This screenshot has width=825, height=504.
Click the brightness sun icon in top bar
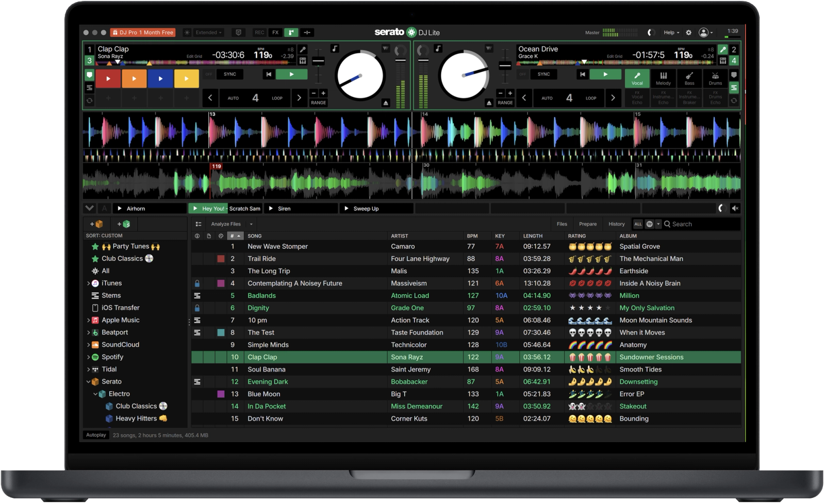coord(187,32)
